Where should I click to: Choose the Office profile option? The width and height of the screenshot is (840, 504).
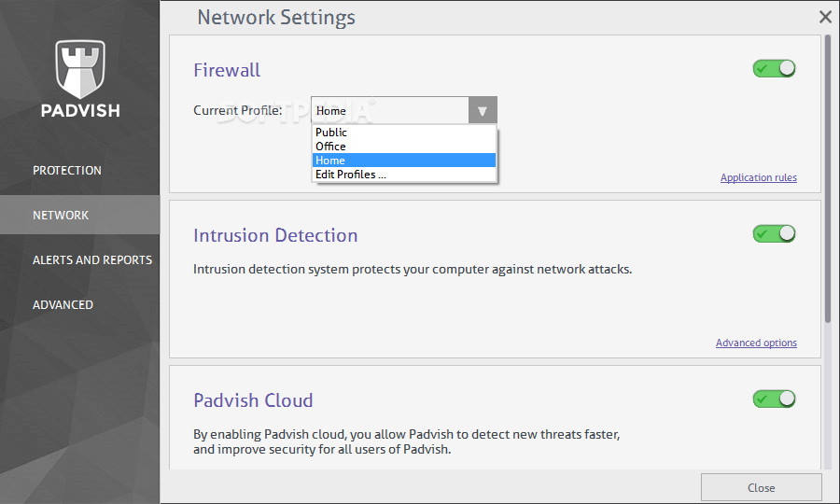[404, 147]
